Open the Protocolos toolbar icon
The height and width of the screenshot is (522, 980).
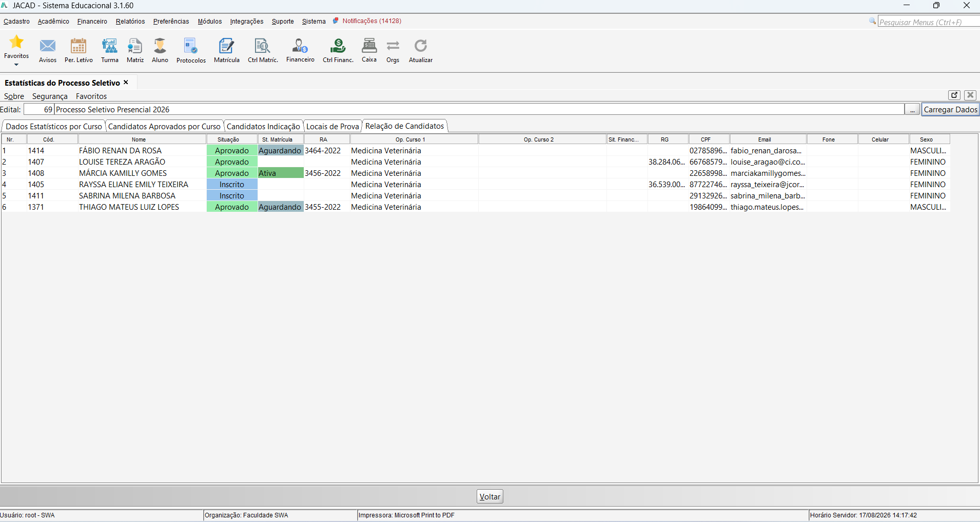(191, 46)
